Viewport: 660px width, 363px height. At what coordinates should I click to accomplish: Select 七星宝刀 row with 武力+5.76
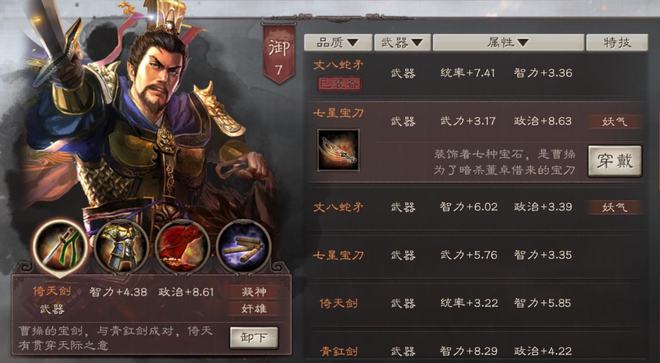pyautogui.click(x=476, y=255)
